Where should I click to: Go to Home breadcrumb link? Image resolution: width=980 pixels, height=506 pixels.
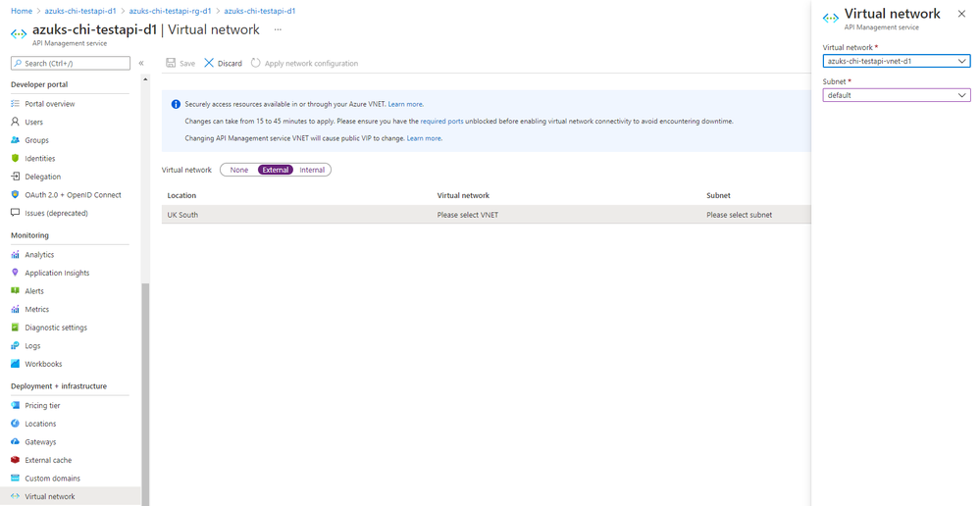point(22,11)
